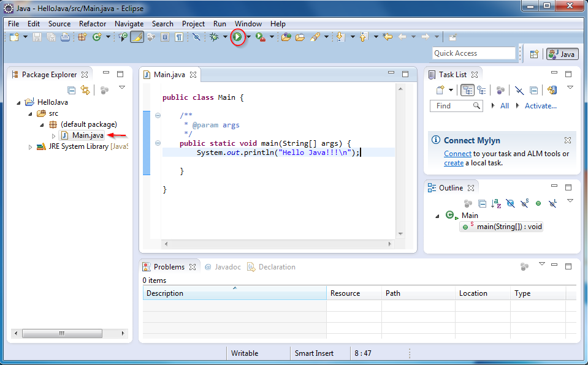
Task: Click the Synchronize Changed icon in Task List
Action: pos(552,90)
